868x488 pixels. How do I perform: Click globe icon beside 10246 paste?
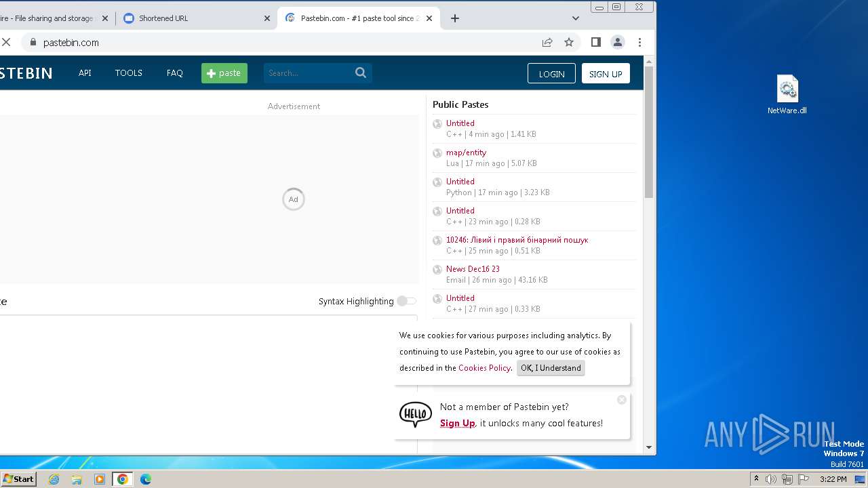[437, 241]
